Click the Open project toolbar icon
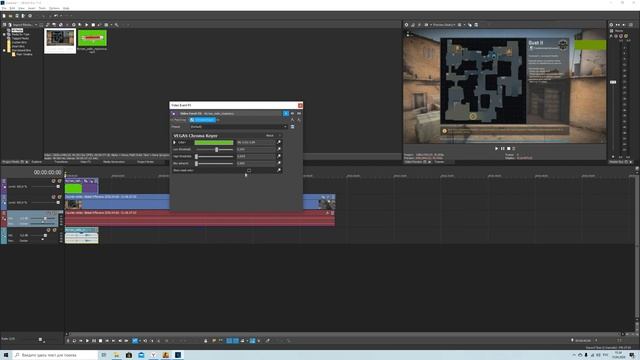Image resolution: width=640 pixels, height=360 pixels. pyautogui.click(x=11, y=16)
